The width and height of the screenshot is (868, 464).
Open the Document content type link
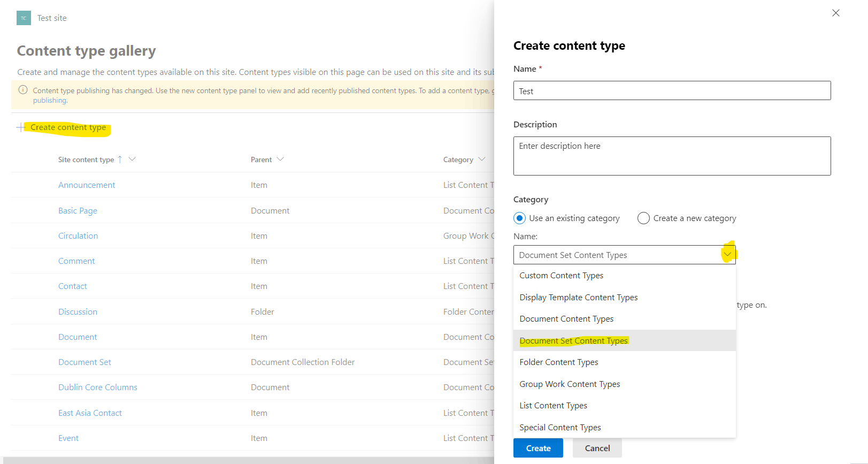click(x=78, y=337)
